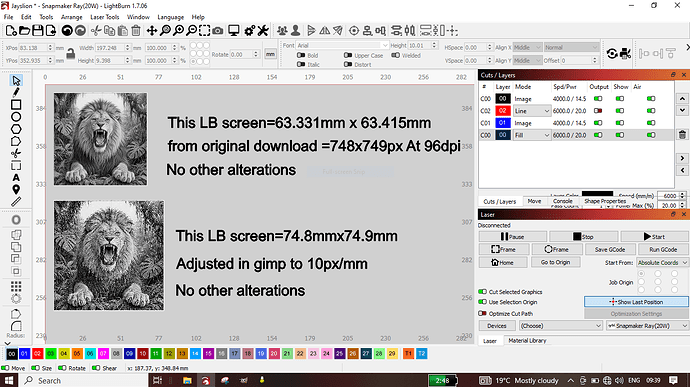690x387 pixels.
Task: Activate the Create Text tool
Action: click(16, 178)
